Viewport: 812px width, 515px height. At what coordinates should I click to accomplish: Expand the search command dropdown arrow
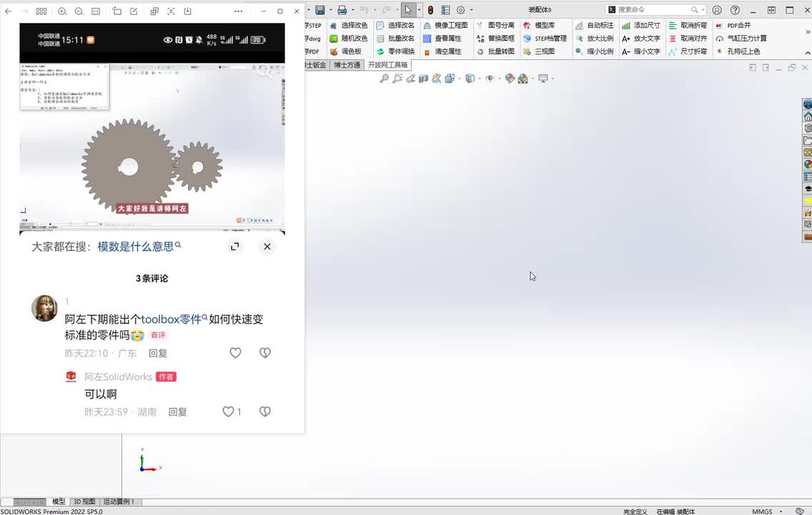703,10
